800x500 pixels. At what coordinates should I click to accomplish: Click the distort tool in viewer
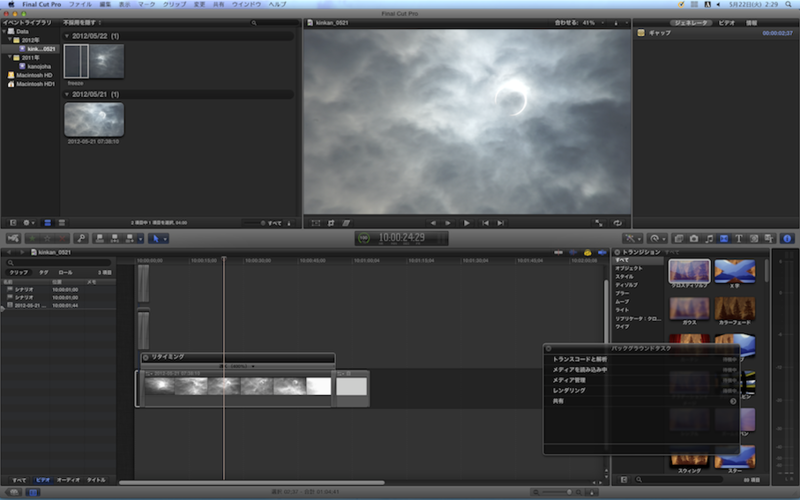(x=346, y=223)
